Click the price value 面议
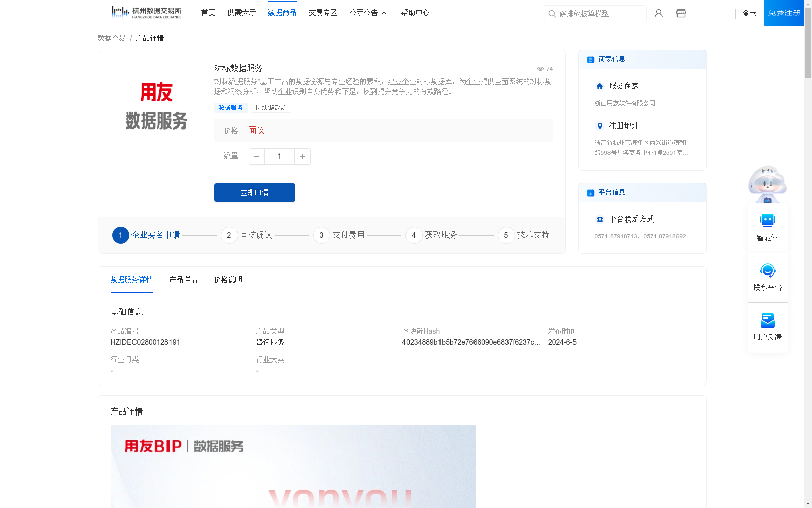 [x=257, y=131]
